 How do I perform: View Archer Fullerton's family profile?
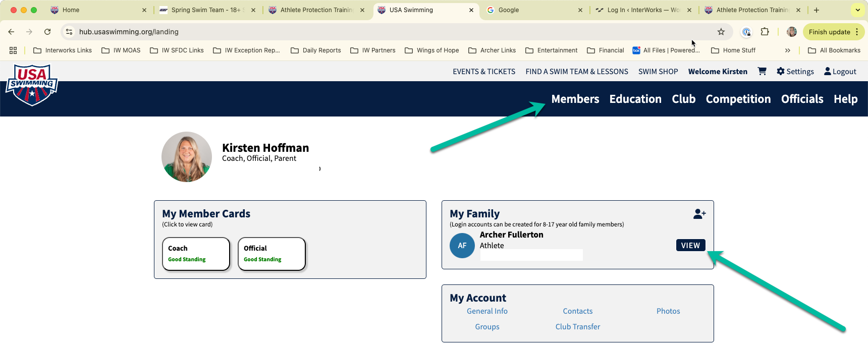point(690,245)
